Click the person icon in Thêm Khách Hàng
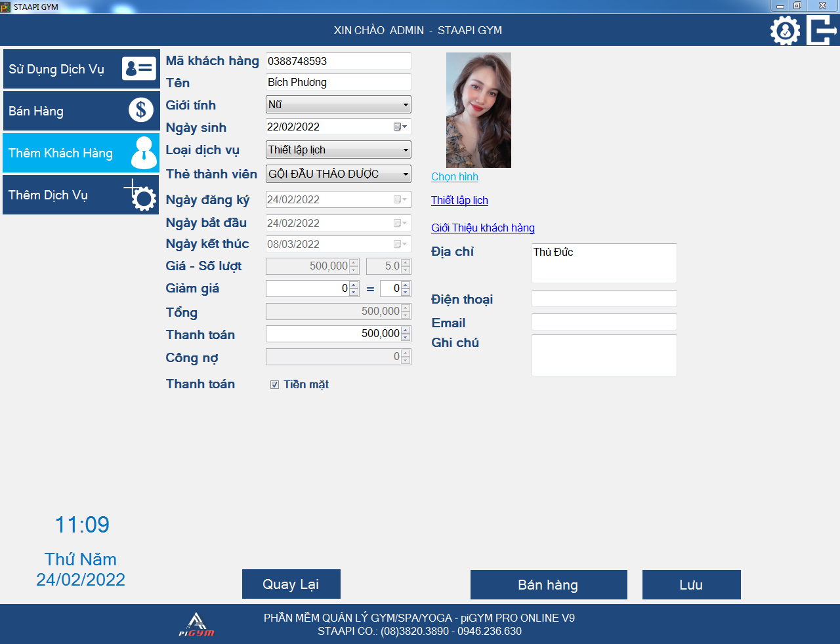The image size is (840, 644). point(143,153)
